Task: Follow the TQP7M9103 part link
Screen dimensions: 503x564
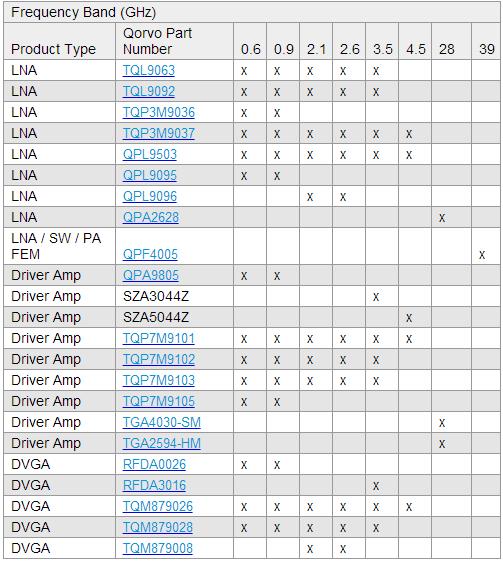Action: 158,380
